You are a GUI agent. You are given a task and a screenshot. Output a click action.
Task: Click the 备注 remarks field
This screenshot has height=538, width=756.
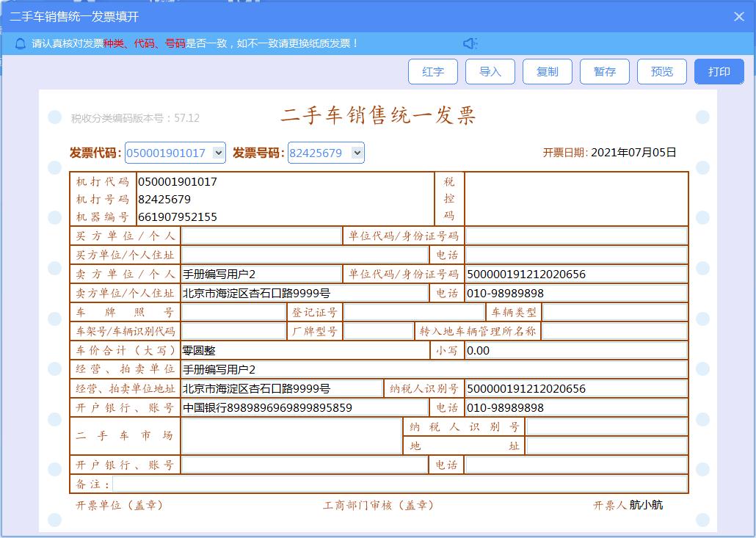[x=367, y=483]
